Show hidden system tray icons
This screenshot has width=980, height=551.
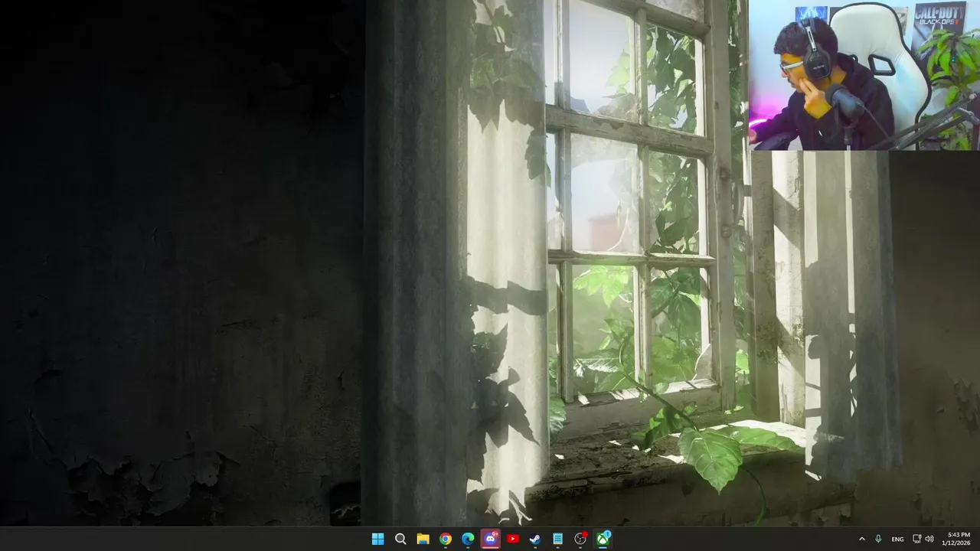tap(861, 539)
